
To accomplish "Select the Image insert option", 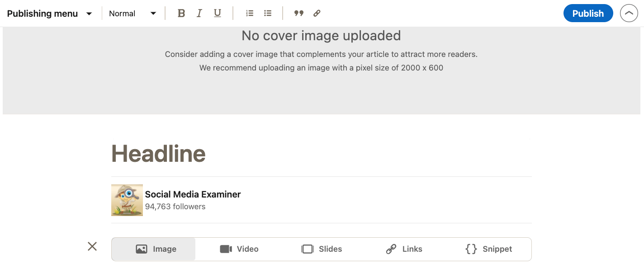I will click(x=154, y=249).
